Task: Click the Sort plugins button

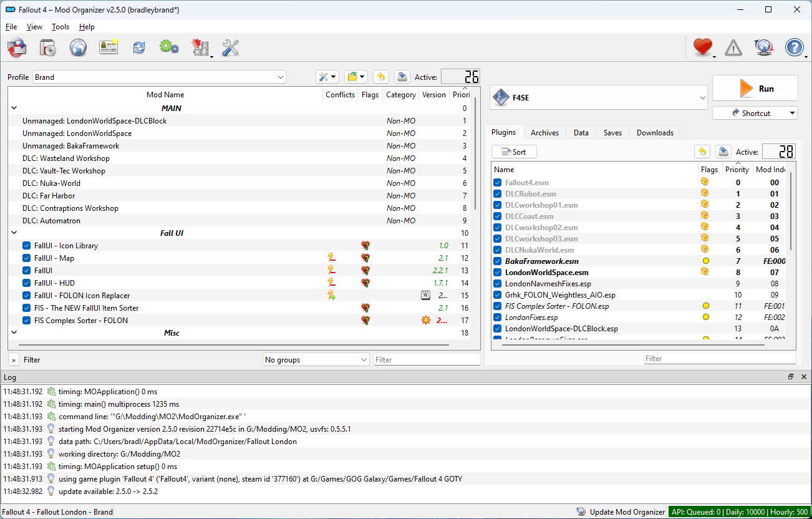Action: click(514, 152)
